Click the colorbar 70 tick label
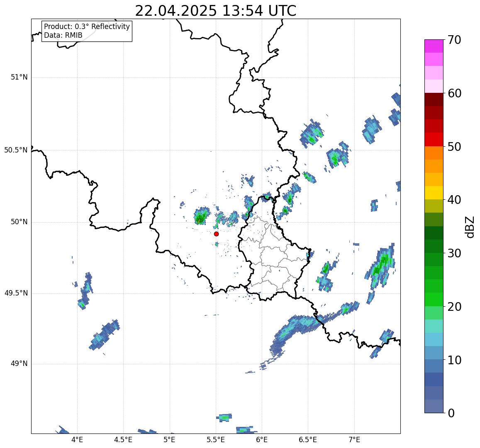Viewport: 480px width, 448px height. pos(454,40)
